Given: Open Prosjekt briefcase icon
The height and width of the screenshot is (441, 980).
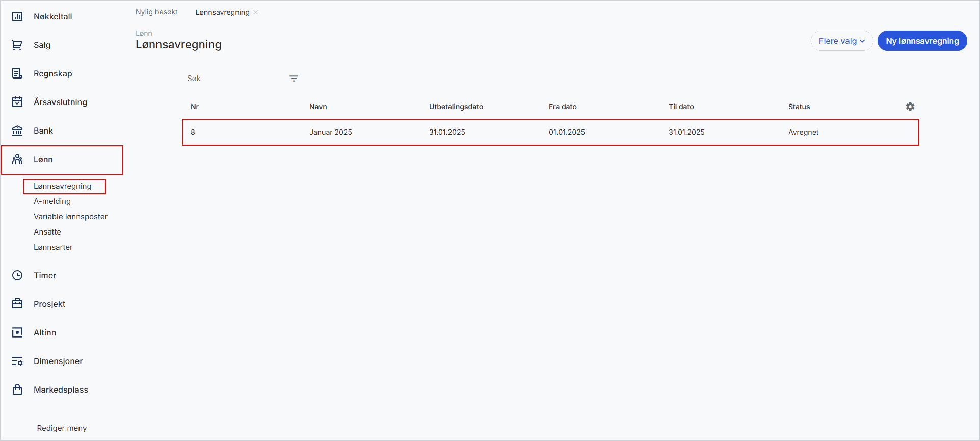Looking at the screenshot, I should [17, 304].
